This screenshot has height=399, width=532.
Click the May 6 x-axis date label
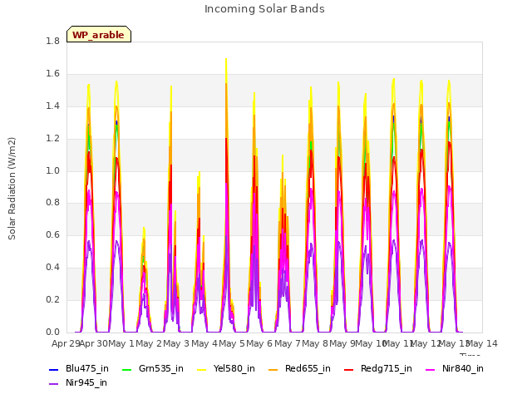pos(259,343)
